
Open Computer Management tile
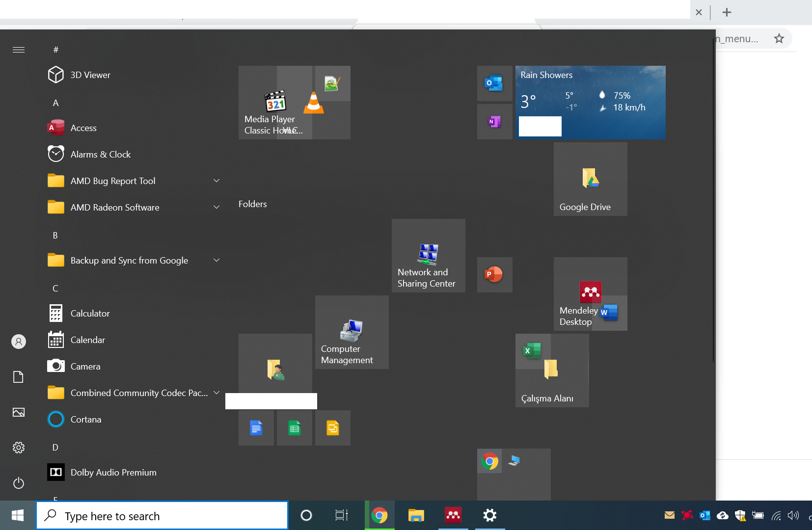(x=352, y=332)
